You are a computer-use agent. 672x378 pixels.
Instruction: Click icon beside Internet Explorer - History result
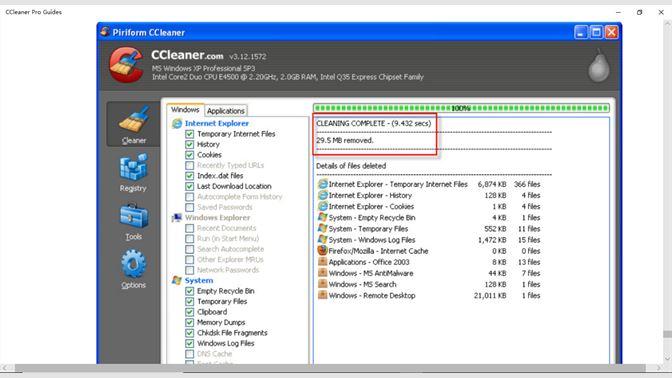tap(322, 195)
